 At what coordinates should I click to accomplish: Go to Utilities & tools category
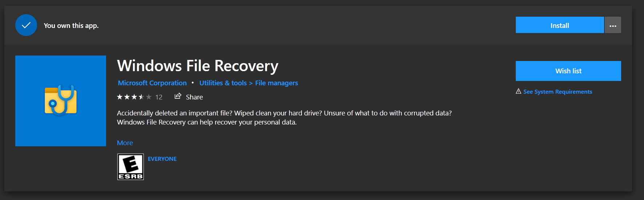coord(223,83)
